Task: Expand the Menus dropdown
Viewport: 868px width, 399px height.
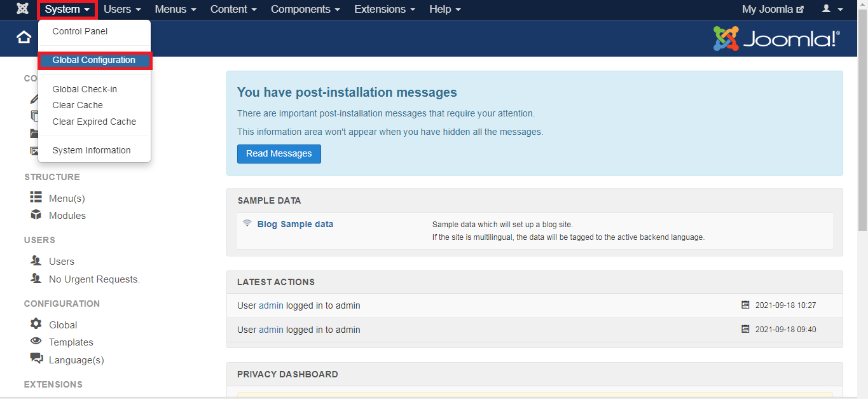Action: point(176,10)
